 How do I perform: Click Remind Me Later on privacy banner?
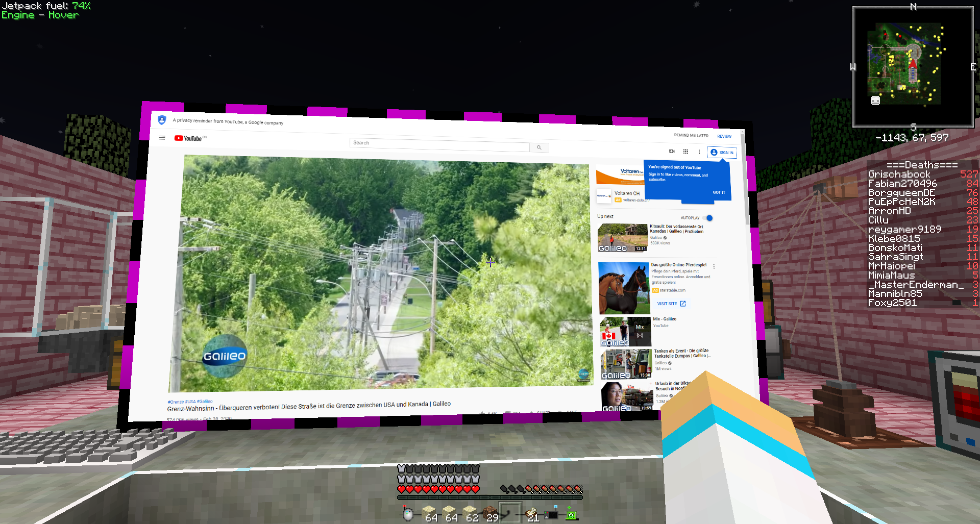691,136
